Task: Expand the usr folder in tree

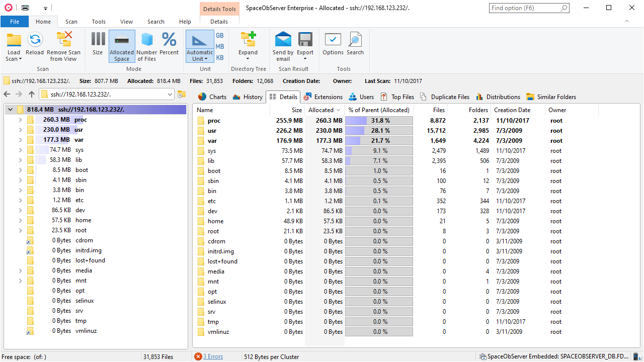Action: click(20, 130)
